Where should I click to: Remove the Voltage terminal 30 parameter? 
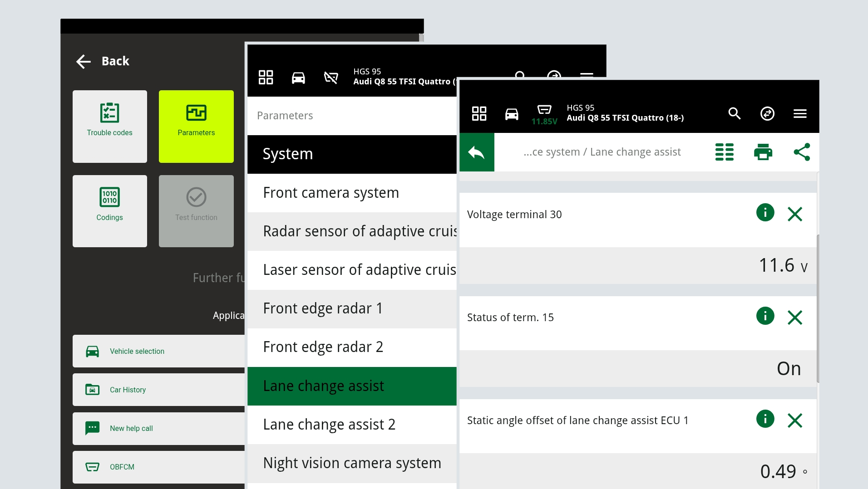click(795, 214)
